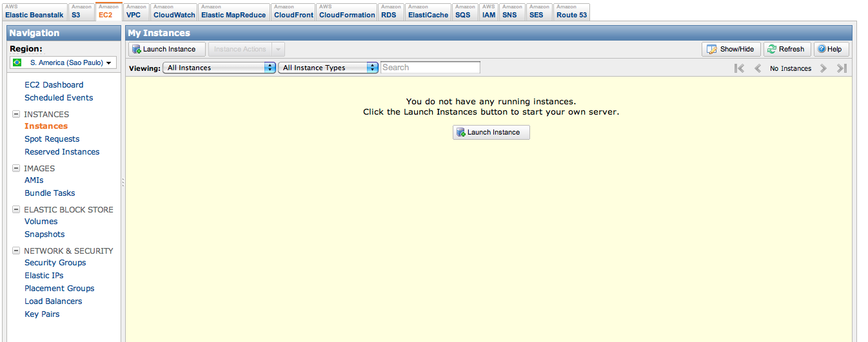This screenshot has height=342, width=868.
Task: Go to the CloudWatch tab
Action: click(174, 12)
